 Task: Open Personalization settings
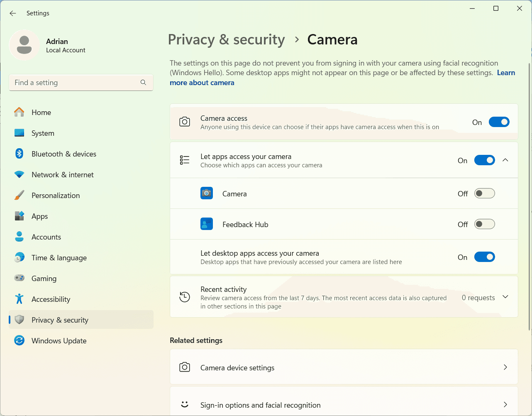coord(81,195)
